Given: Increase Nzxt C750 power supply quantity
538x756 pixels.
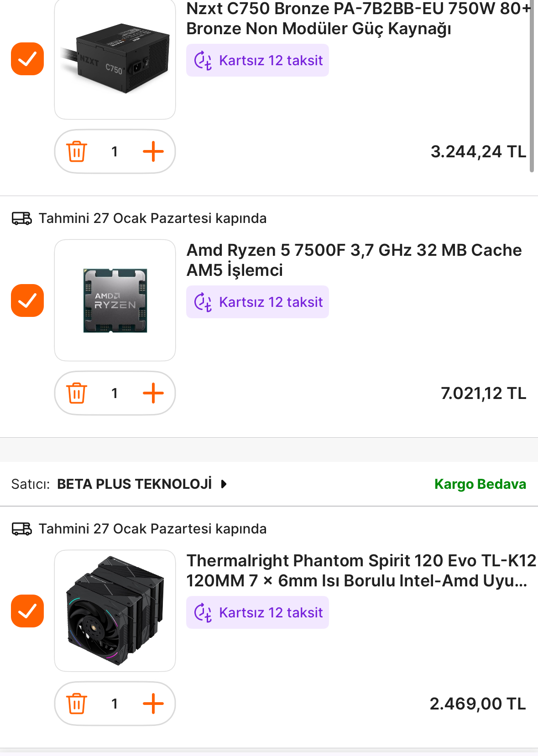Looking at the screenshot, I should point(153,152).
